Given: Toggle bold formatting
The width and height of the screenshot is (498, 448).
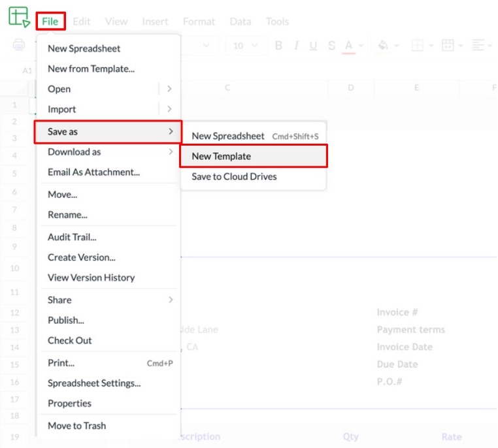Looking at the screenshot, I should (278, 46).
